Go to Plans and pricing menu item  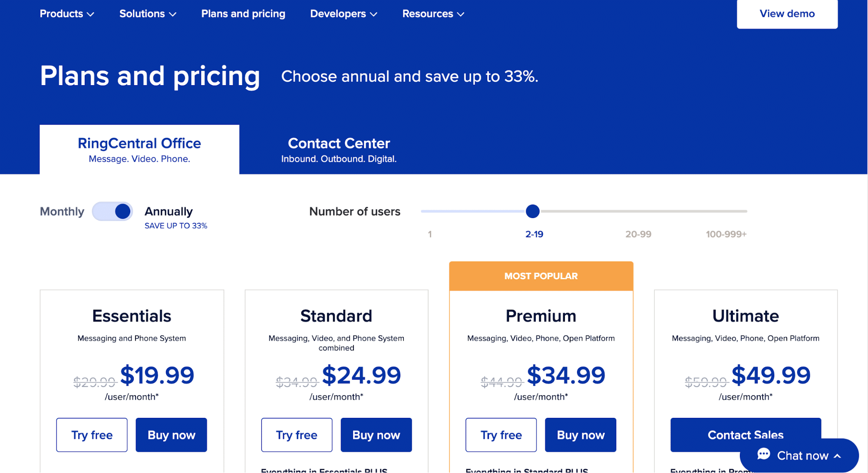point(243,14)
